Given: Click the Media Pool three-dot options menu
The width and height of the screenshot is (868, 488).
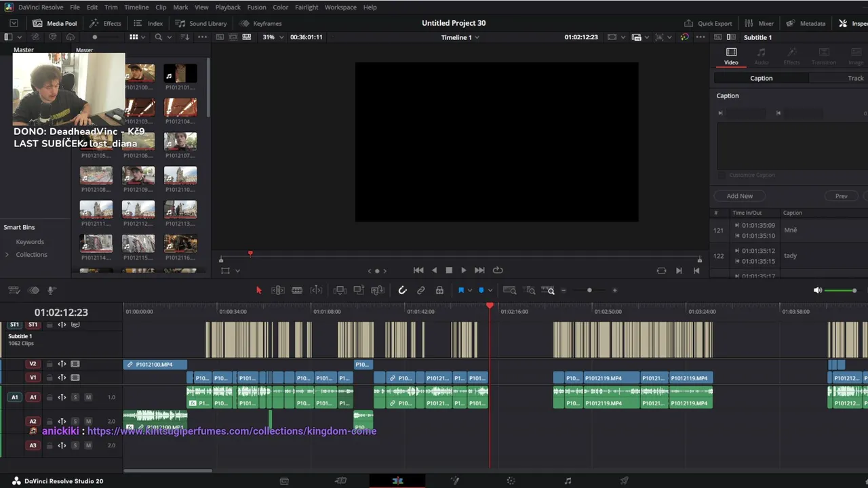Looking at the screenshot, I should [201, 37].
